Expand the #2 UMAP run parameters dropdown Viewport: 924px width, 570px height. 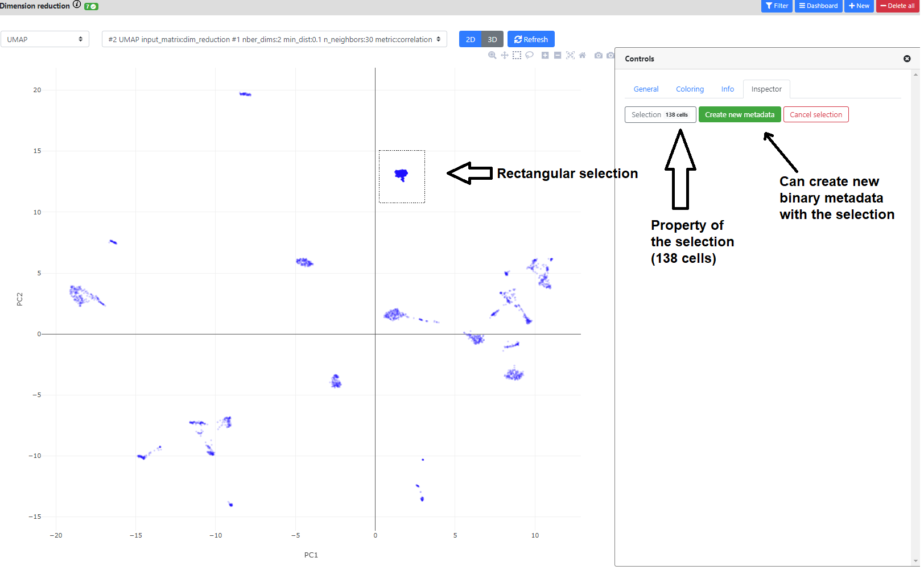click(274, 39)
